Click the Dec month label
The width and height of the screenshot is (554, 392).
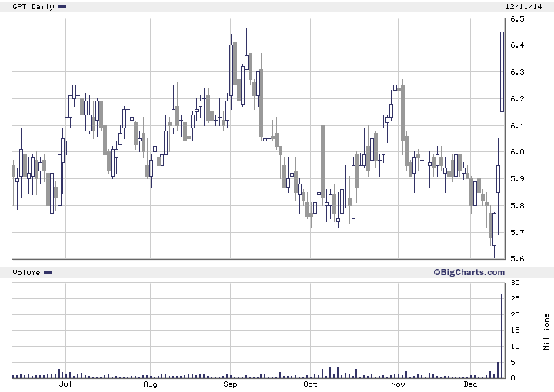coord(470,384)
